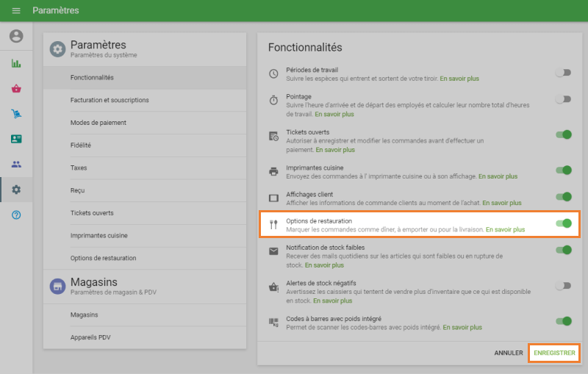Screen dimensions: 588x374
Task: Click the fork and knife restauration icon
Action: (273, 225)
